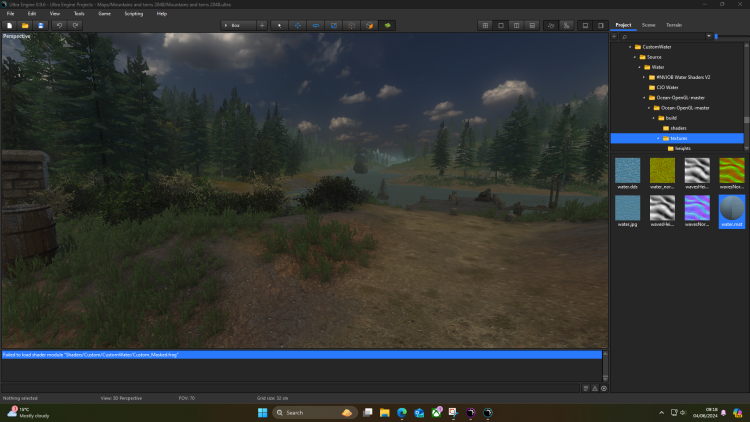The image size is (750, 422).
Task: Open the Box object type dropdown
Action: coord(238,24)
